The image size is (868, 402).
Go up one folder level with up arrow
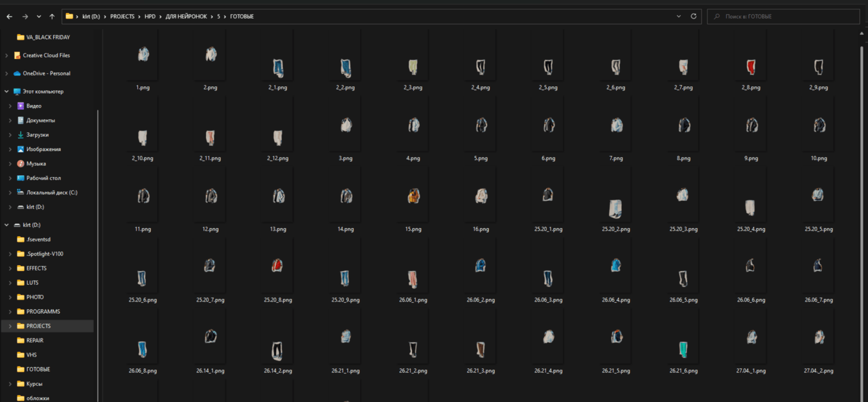(x=52, y=16)
